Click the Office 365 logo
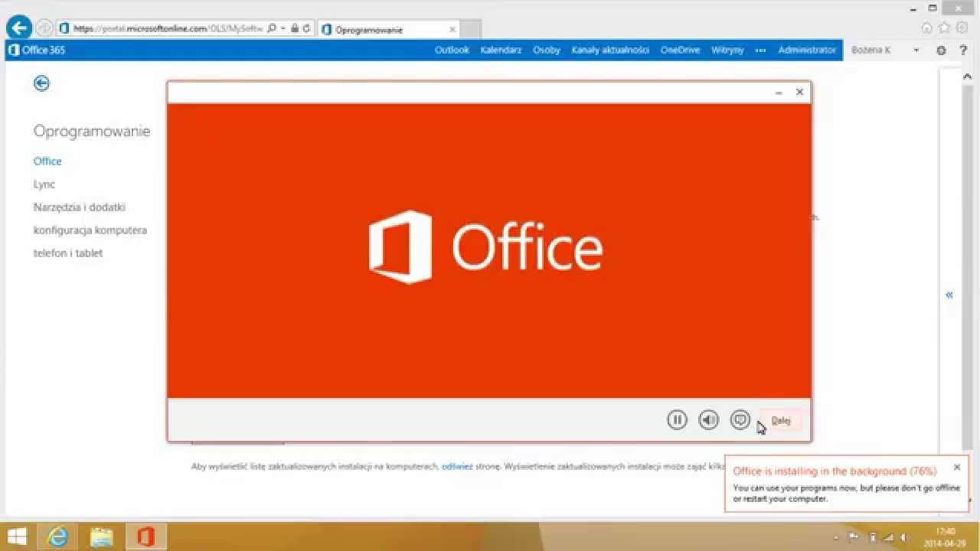Screen dimensions: 980x551 coord(36,50)
